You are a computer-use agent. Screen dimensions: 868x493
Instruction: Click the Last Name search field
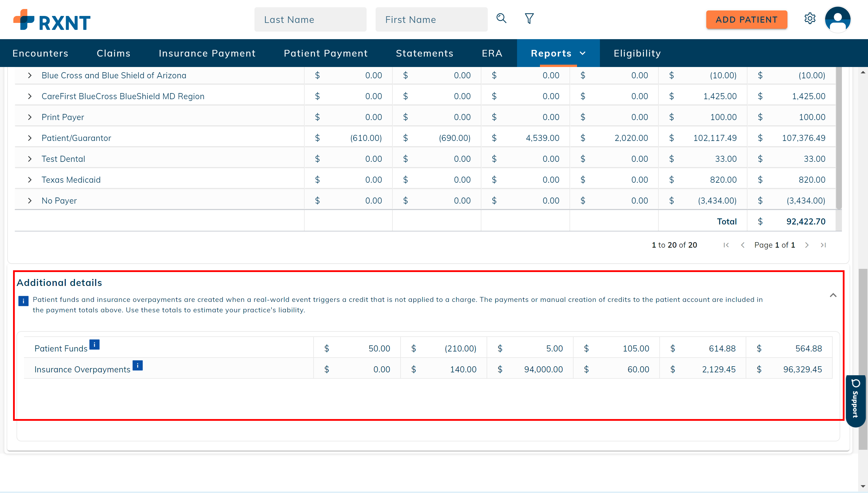310,20
